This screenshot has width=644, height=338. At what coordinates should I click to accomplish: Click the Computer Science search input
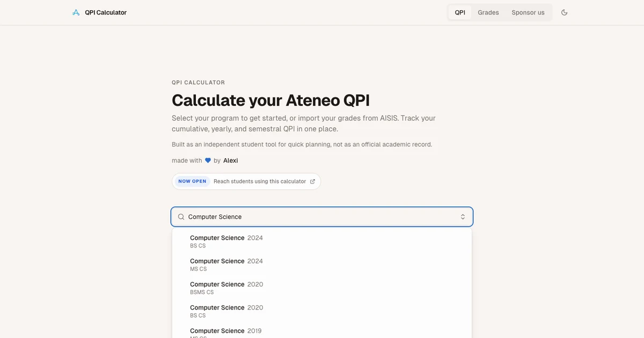[x=322, y=217]
